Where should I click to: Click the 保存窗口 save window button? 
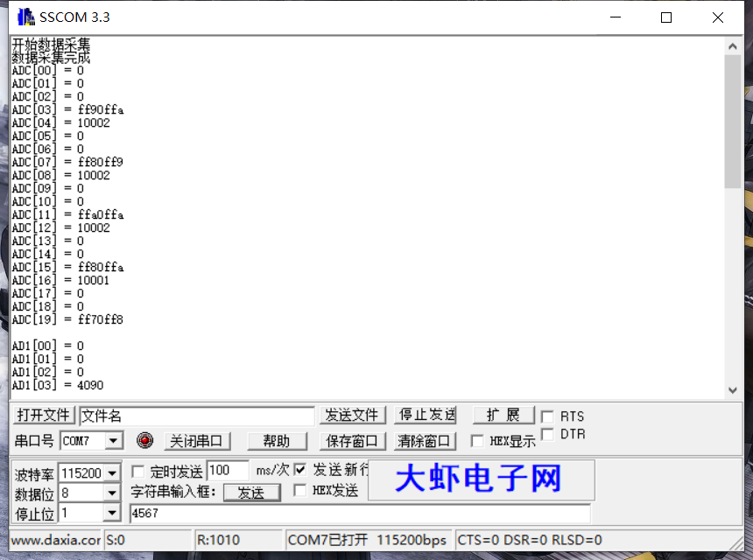[351, 441]
